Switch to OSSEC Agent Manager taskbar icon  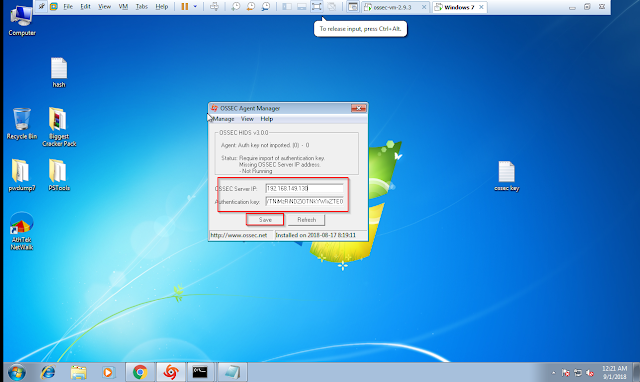(x=171, y=372)
